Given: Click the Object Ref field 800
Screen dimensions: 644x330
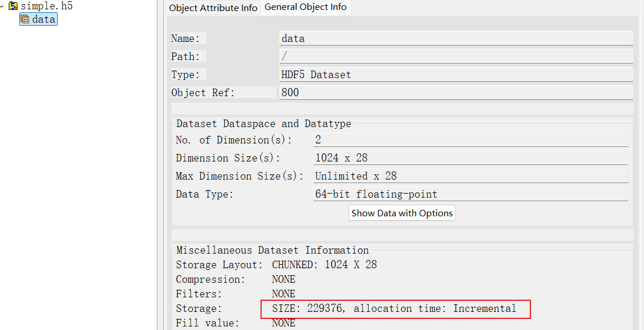Looking at the screenshot, I should 455,93.
